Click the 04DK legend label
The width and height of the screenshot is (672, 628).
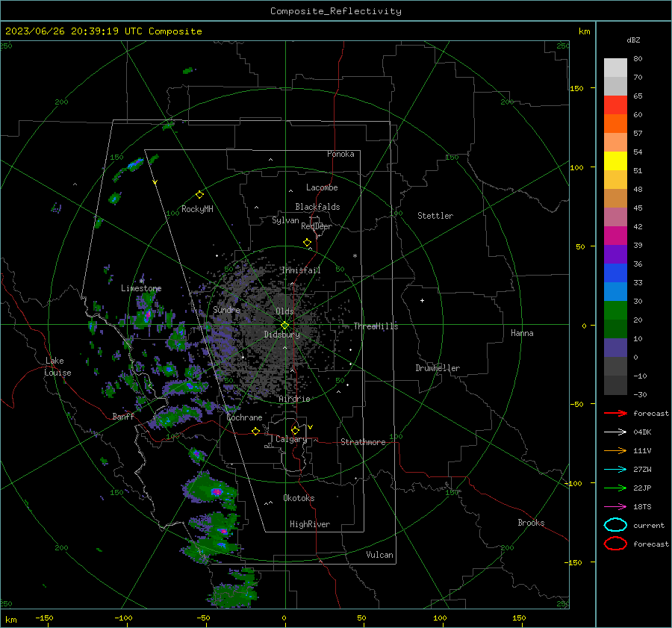(642, 432)
